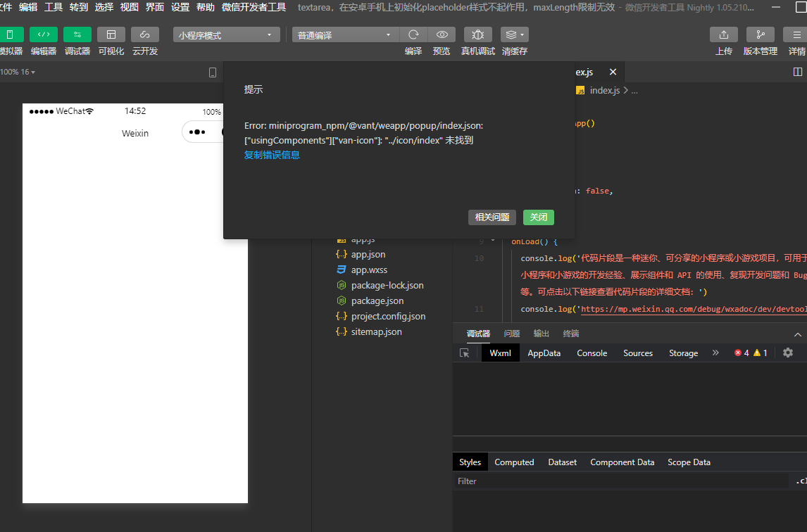
Task: Open the 微信开发者工具 menu
Action: coord(254,7)
